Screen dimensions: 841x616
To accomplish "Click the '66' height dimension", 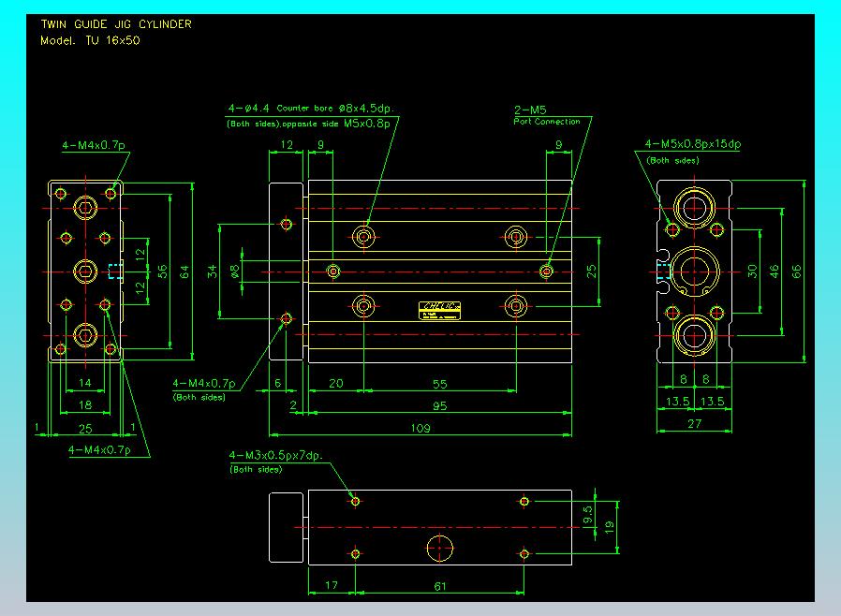I will pyautogui.click(x=796, y=271).
